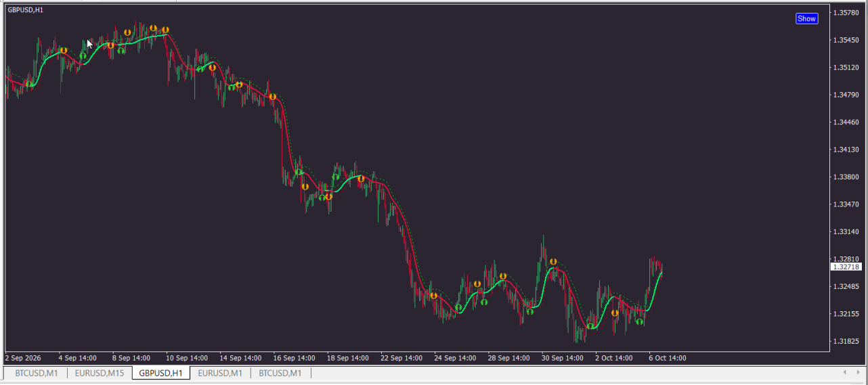Click the 1.33800 price axis label
868x385 pixels.
tap(846, 177)
